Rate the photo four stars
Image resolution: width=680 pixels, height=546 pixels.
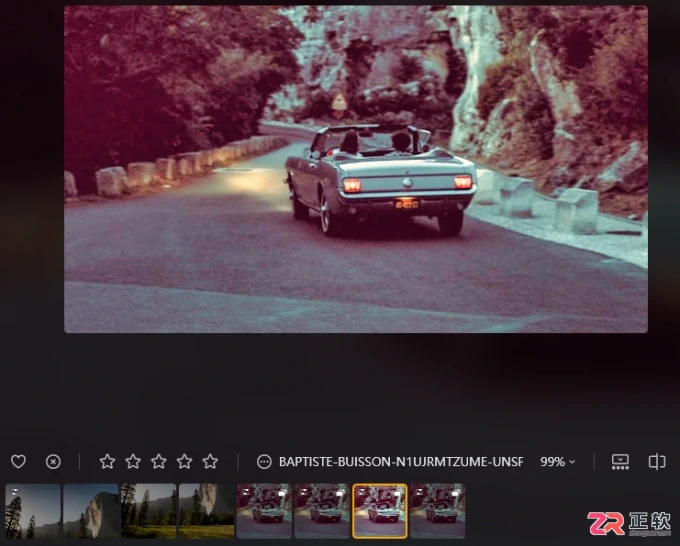click(184, 461)
